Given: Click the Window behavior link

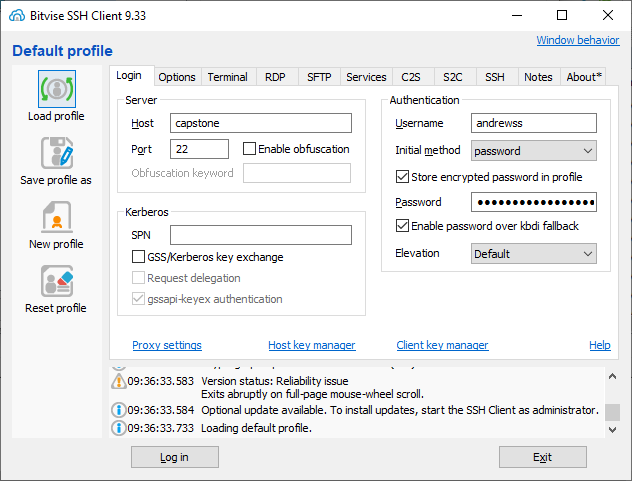Looking at the screenshot, I should point(577,40).
